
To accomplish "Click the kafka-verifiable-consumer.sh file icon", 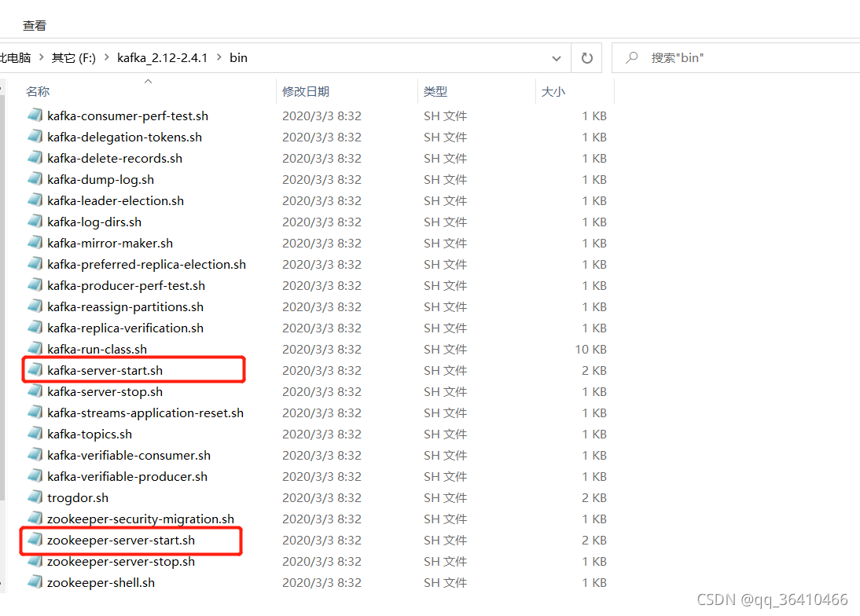I will point(35,455).
